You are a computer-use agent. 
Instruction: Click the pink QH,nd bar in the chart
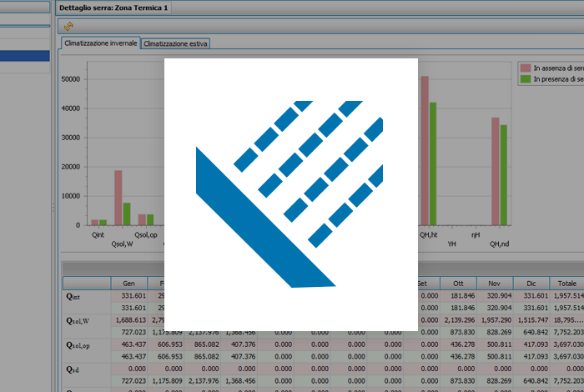pos(496,171)
